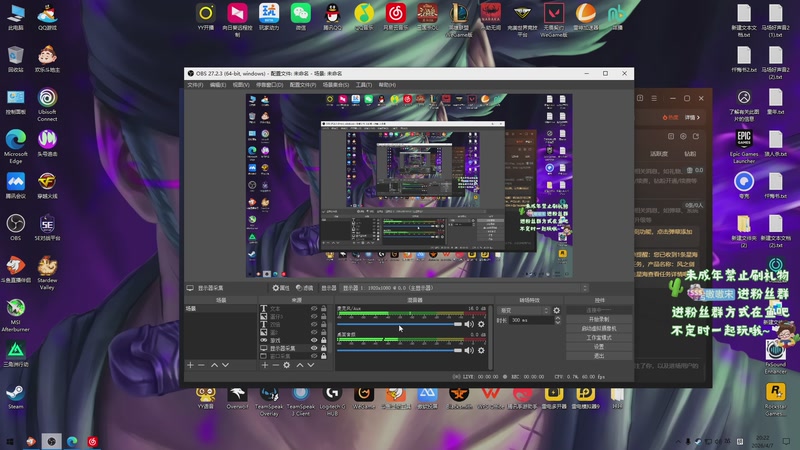This screenshot has width=800, height=450.
Task: Toggle visibility eye for 游戏 source
Action: click(x=314, y=340)
